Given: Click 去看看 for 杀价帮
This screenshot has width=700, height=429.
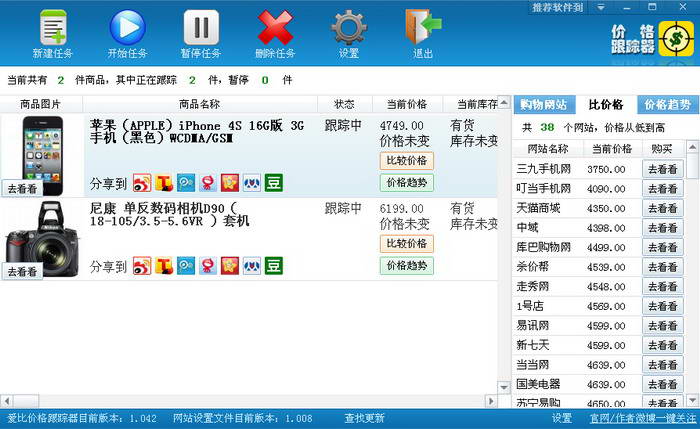Looking at the screenshot, I should pyautogui.click(x=663, y=267).
